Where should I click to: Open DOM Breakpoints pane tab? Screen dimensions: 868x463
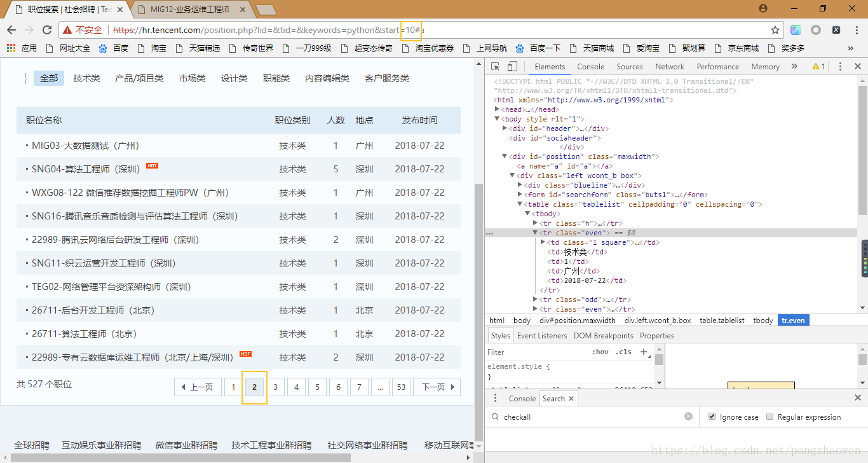point(603,336)
